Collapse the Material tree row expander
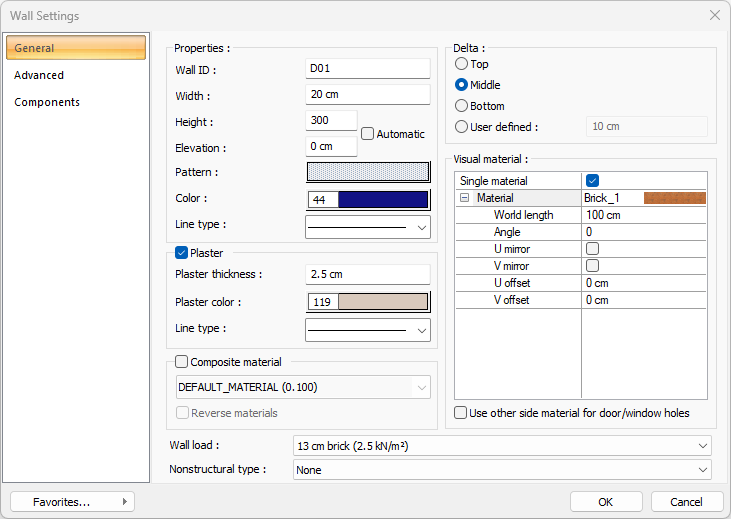Image resolution: width=731 pixels, height=519 pixels. (x=465, y=198)
